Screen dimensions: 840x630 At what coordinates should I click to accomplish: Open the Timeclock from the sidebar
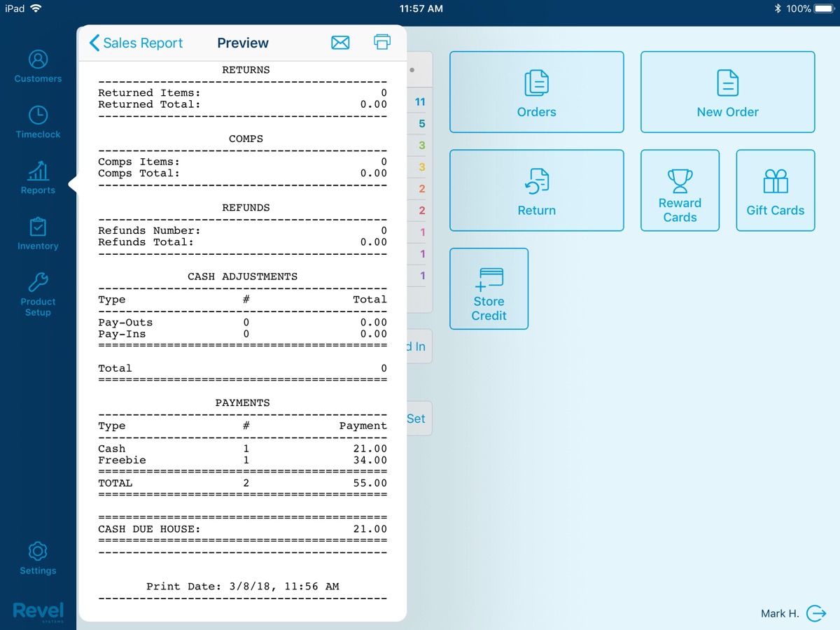38,122
